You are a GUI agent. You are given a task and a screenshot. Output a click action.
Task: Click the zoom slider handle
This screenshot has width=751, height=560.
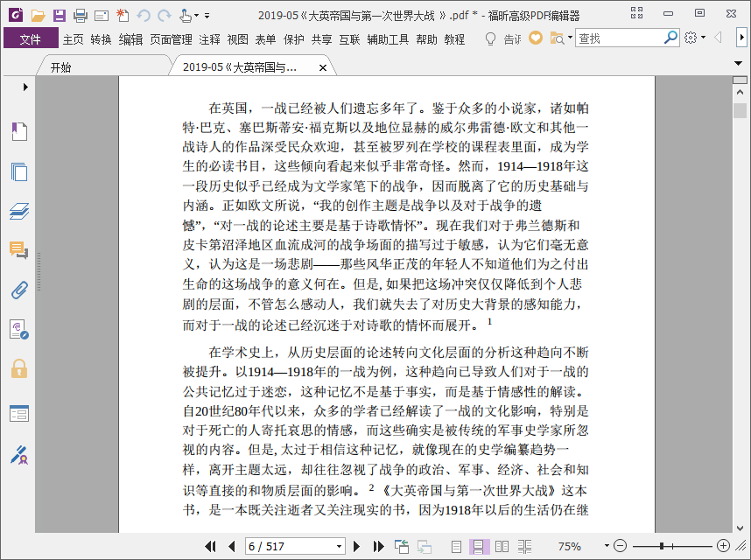pyautogui.click(x=662, y=546)
